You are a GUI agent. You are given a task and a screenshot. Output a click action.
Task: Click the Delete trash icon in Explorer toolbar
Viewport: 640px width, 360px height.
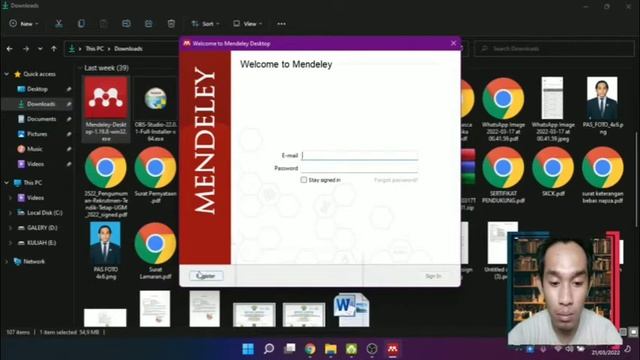[171, 24]
